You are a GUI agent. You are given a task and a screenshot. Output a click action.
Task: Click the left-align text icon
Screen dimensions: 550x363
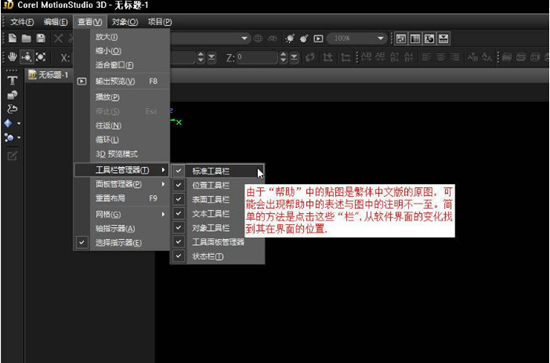click(x=427, y=57)
